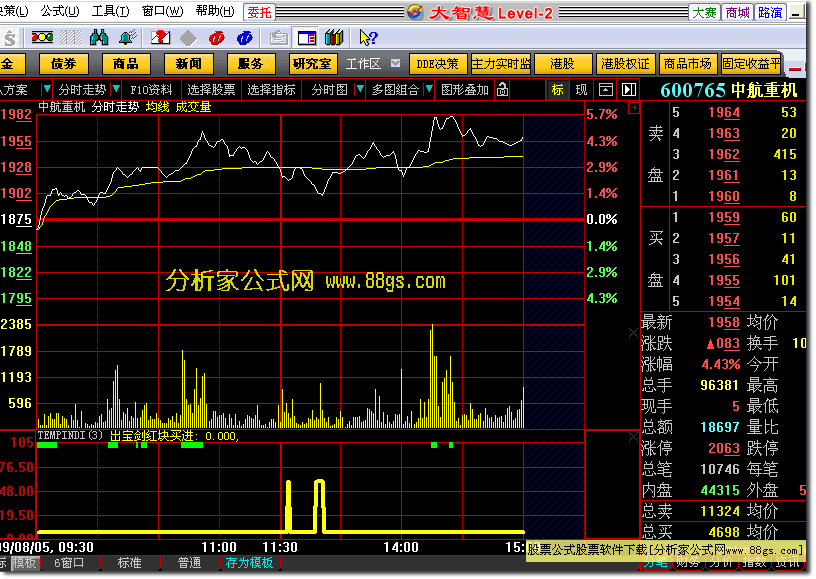Click the grey hatched pattern toolbar icon

[x=71, y=37]
